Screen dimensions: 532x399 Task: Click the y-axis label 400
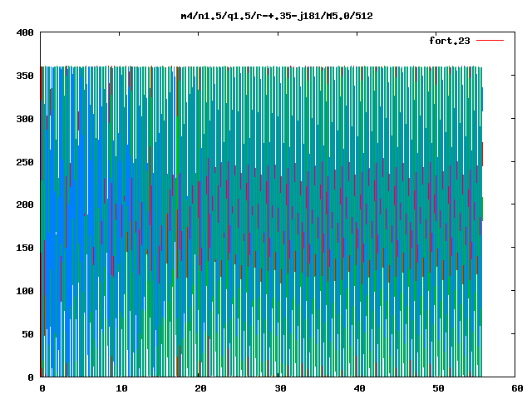click(x=25, y=32)
